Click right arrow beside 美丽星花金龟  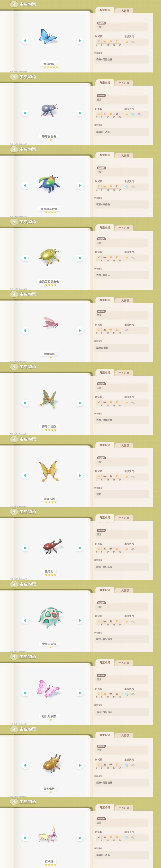[x=80, y=186]
